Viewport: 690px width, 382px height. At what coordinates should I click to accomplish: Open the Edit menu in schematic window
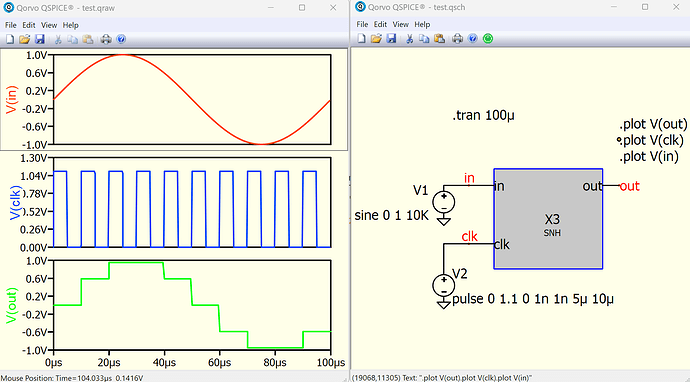click(x=380, y=24)
